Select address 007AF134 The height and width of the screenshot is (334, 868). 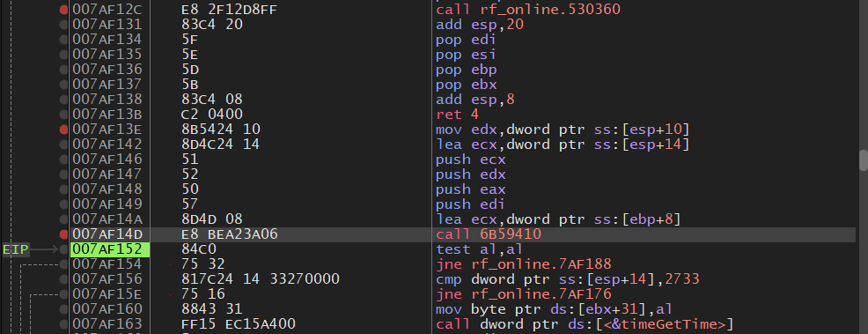[x=107, y=40]
